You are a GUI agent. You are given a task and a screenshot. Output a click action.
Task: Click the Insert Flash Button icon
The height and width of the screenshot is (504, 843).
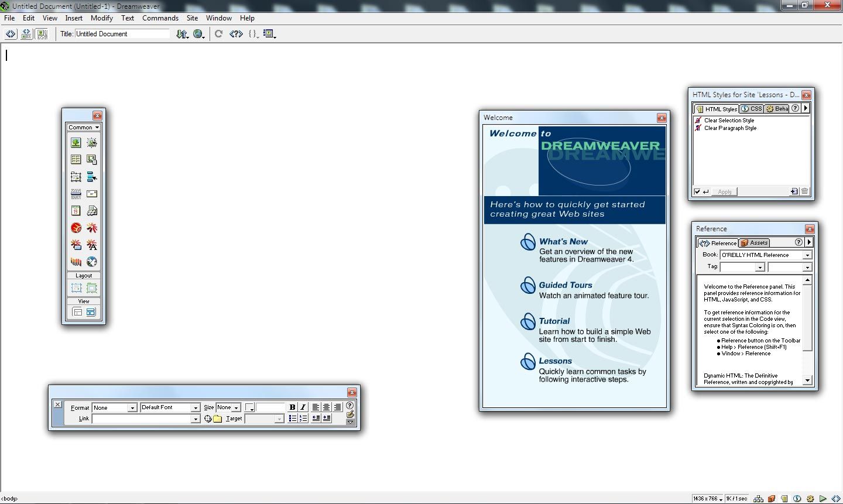tap(76, 244)
